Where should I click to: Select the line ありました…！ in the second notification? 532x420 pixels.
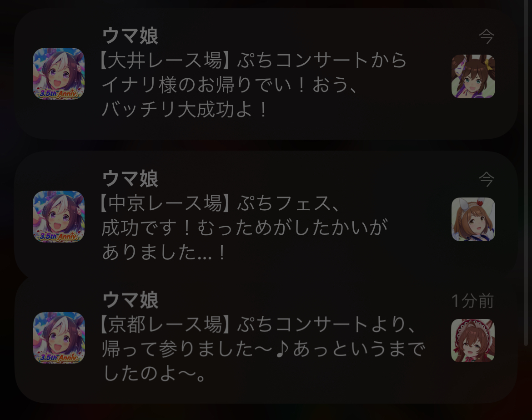[x=164, y=253]
